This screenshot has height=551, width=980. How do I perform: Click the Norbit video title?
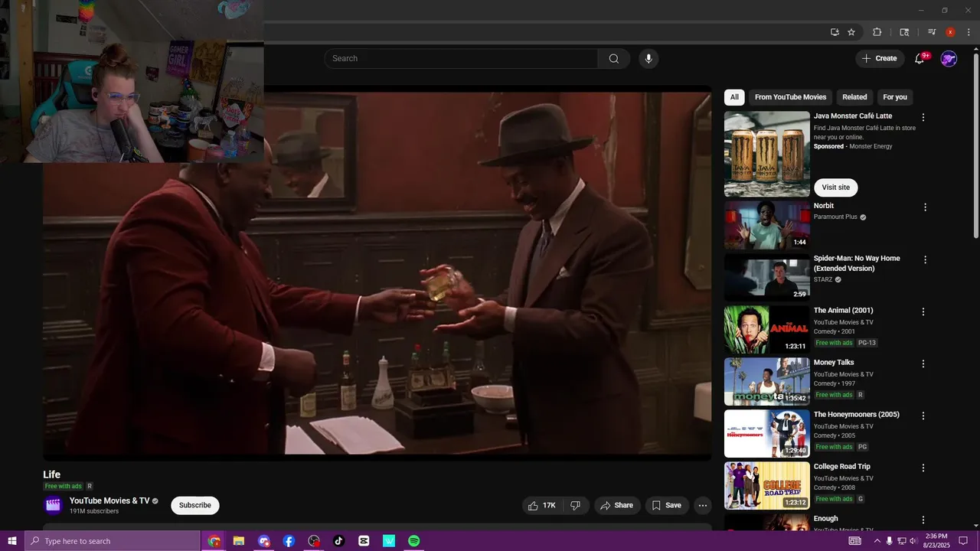(824, 206)
